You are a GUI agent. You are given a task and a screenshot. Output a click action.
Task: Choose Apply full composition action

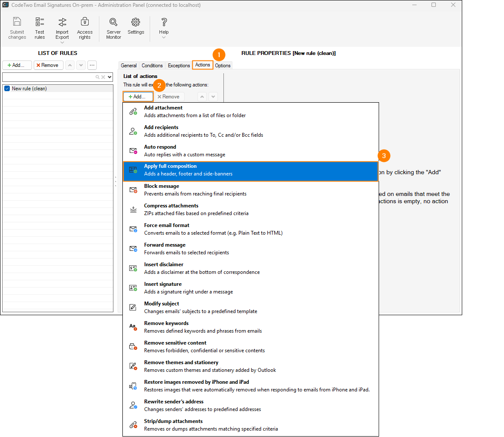point(250,170)
